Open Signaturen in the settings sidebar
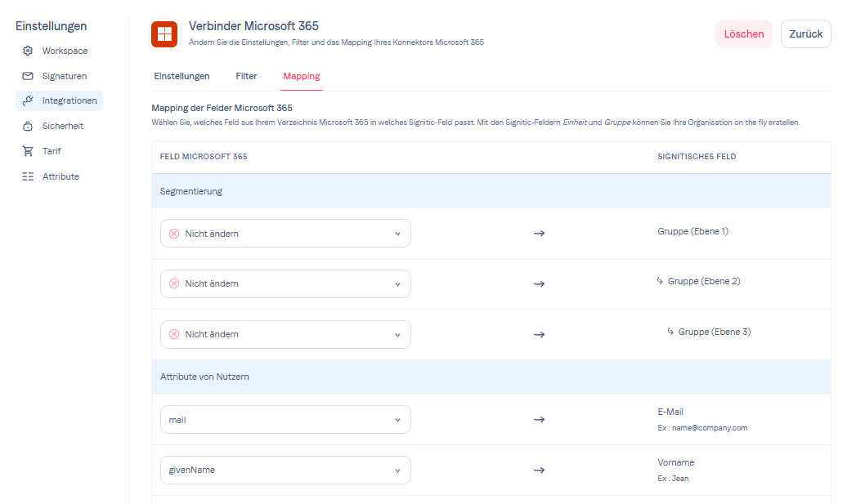This screenshot has height=504, width=856. click(x=64, y=76)
